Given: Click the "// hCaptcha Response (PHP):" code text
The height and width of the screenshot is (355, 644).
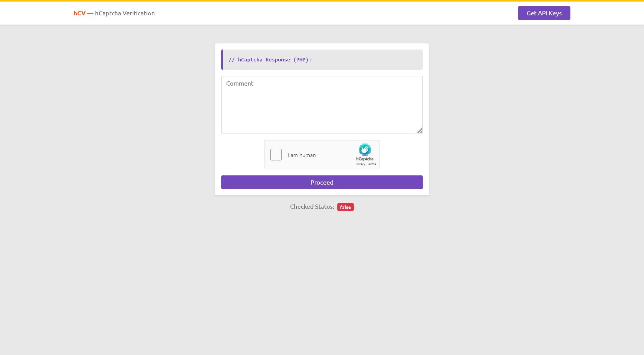Looking at the screenshot, I should pyautogui.click(x=270, y=59).
